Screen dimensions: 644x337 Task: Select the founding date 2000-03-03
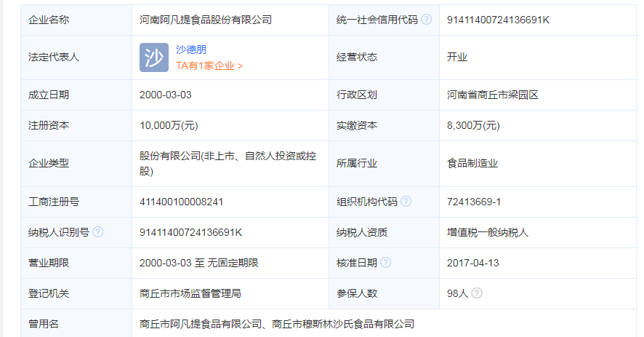pos(166,95)
